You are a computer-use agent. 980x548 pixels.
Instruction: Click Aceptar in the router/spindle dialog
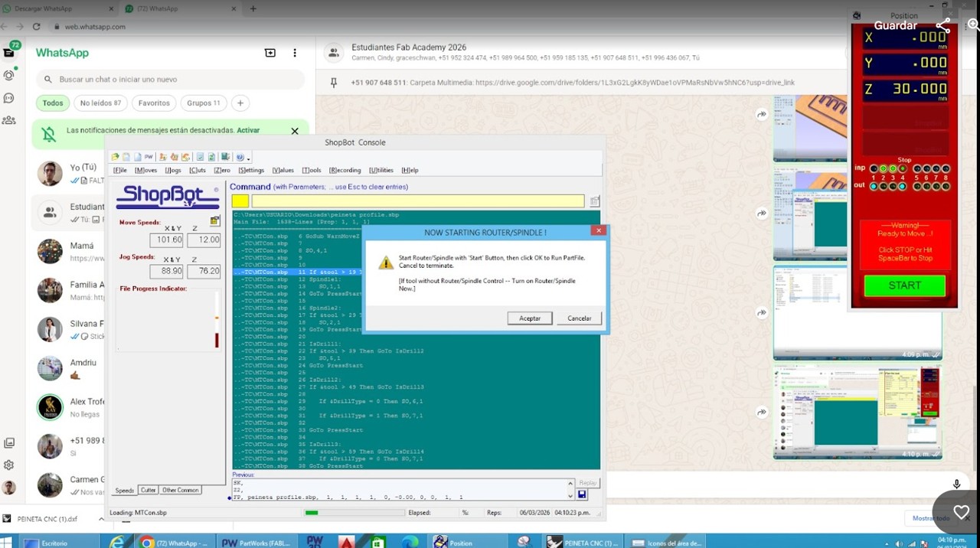click(530, 318)
